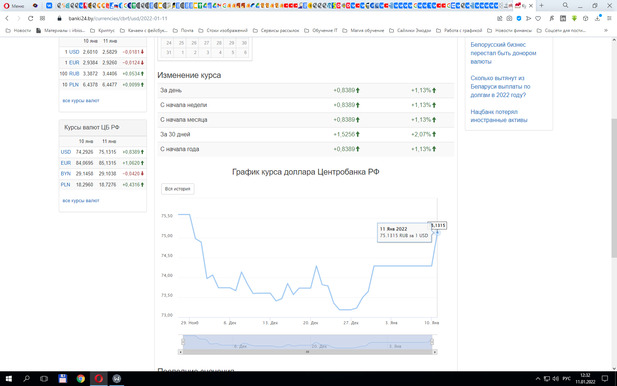This screenshot has height=386, width=617.
Task: Switch to Opera on the taskbar
Action: 99,379
